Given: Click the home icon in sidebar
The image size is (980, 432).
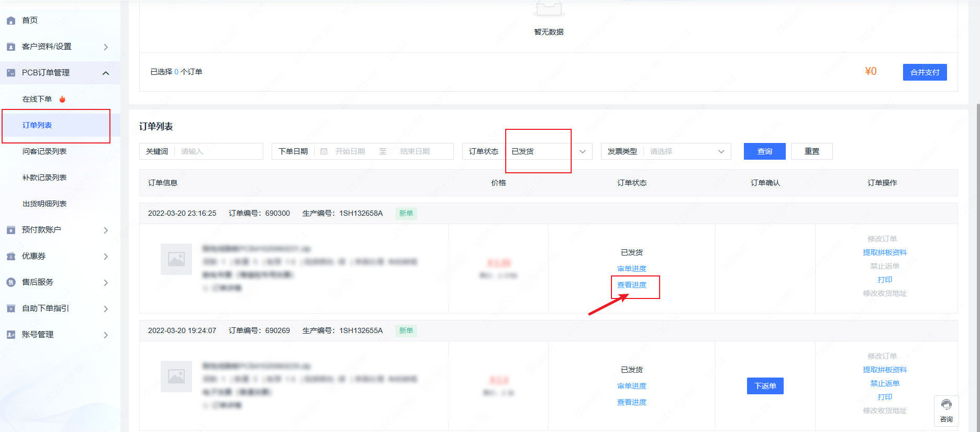Looking at the screenshot, I should [11, 20].
